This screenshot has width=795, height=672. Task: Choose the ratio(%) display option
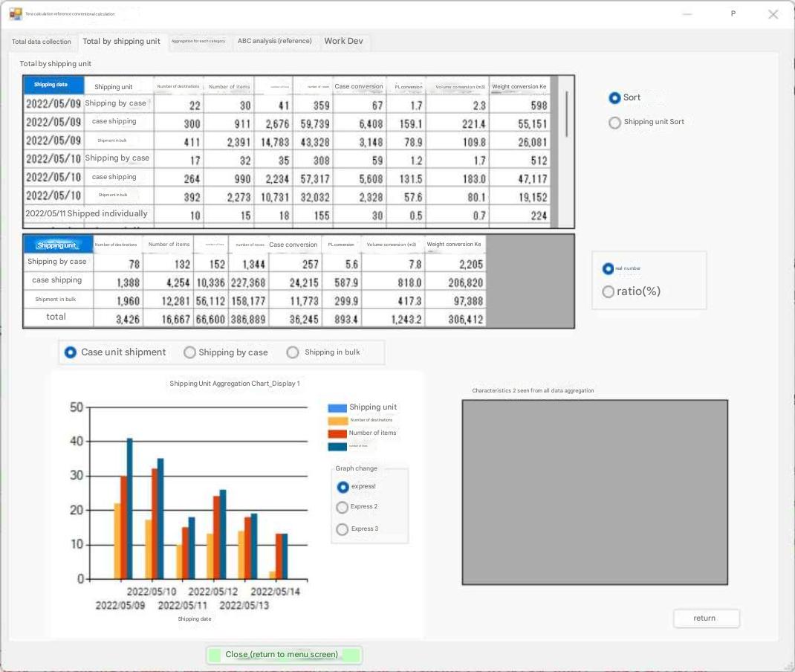(609, 292)
